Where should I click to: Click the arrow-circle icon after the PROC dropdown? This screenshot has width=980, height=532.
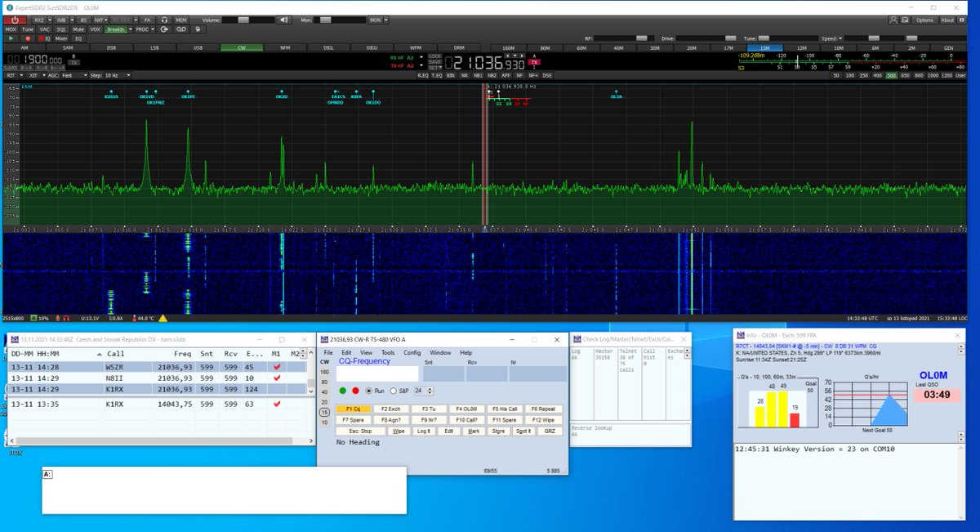(x=163, y=29)
